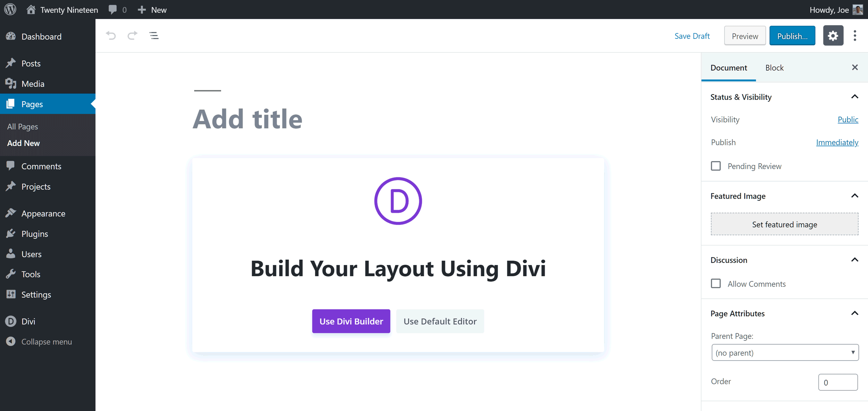Collapse the Featured Image section
The height and width of the screenshot is (411, 868).
point(854,196)
